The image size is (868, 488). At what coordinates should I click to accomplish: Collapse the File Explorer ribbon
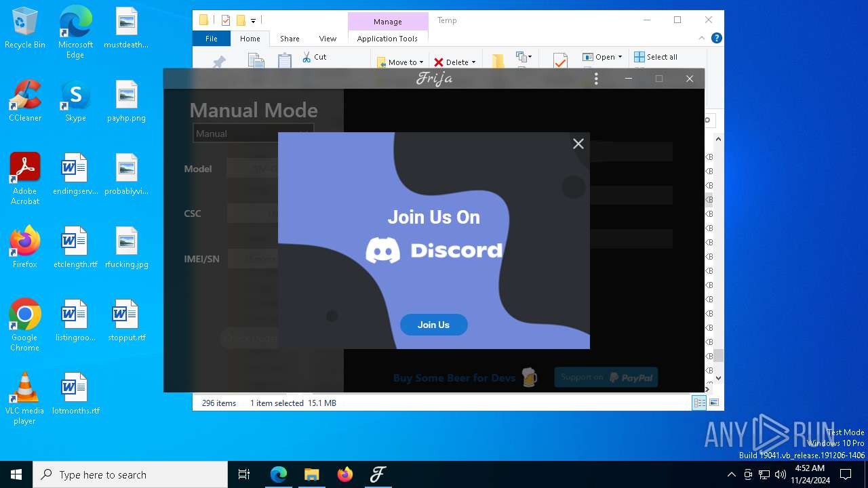(x=702, y=39)
